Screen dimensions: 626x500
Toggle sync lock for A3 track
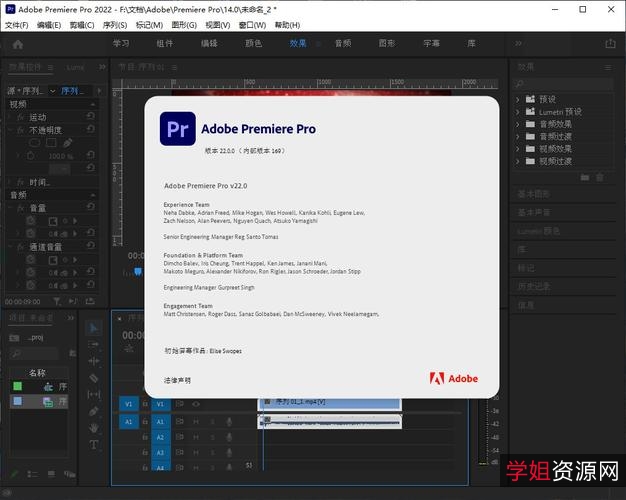[180, 452]
